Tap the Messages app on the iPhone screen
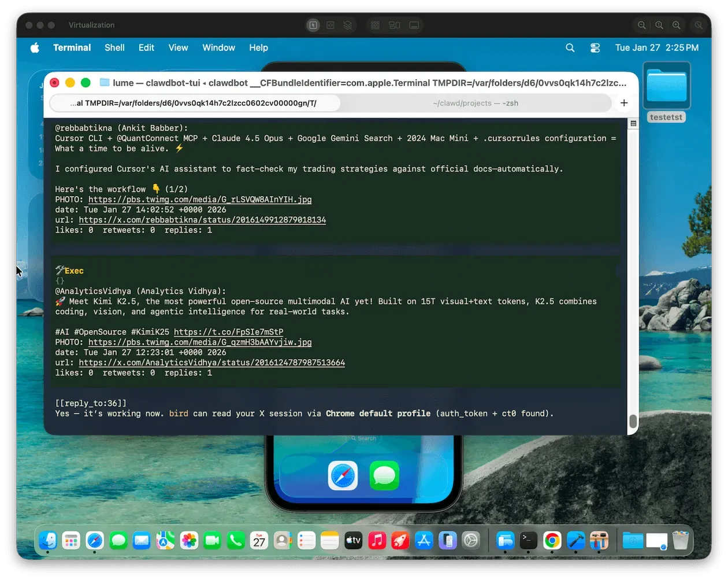The image size is (728, 580). tap(384, 475)
